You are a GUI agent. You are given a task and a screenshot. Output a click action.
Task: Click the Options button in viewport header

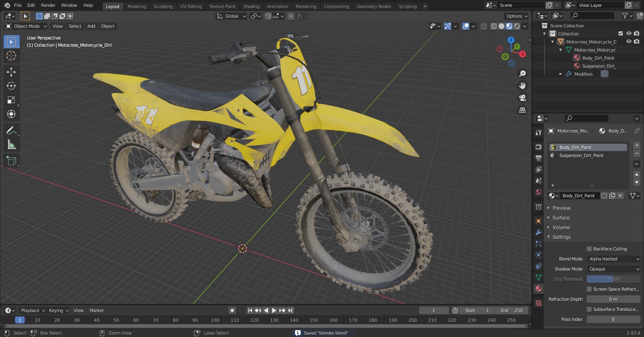pyautogui.click(x=516, y=16)
